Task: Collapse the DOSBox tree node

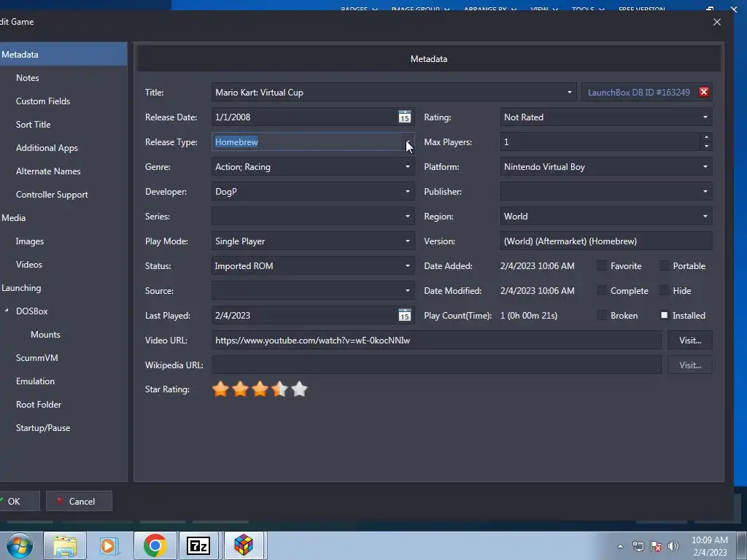Action: (x=7, y=311)
